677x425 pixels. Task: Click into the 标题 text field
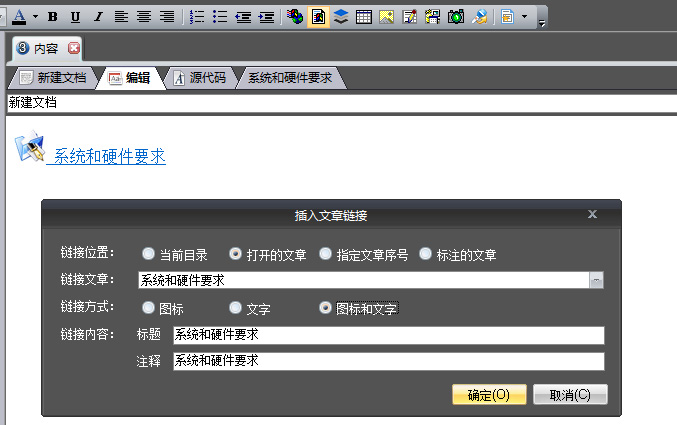[x=388, y=335]
